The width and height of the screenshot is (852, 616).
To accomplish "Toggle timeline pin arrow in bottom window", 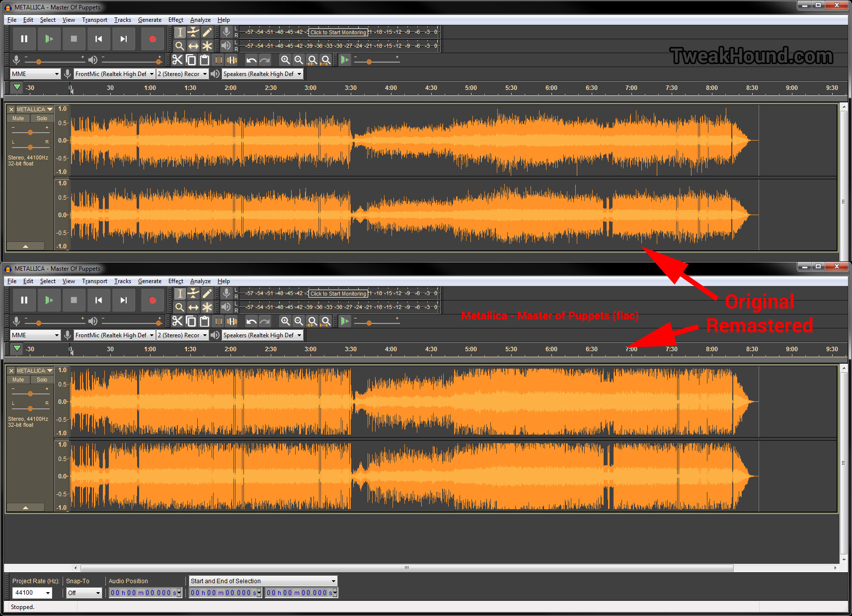I will pos(17,349).
